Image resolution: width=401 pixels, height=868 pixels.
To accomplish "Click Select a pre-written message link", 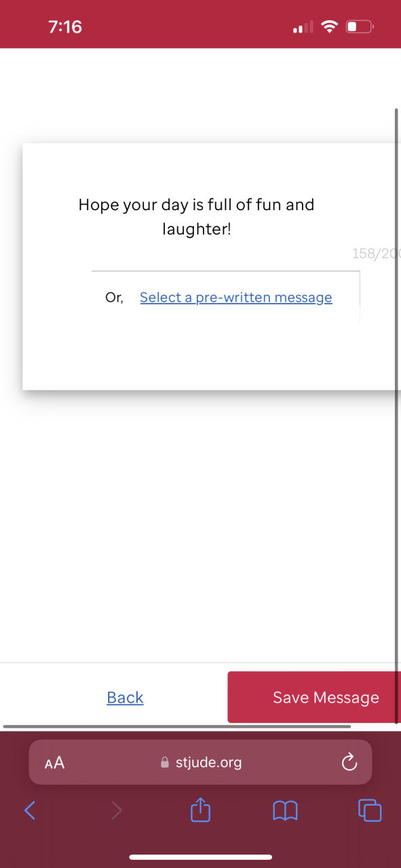I will 236,298.
